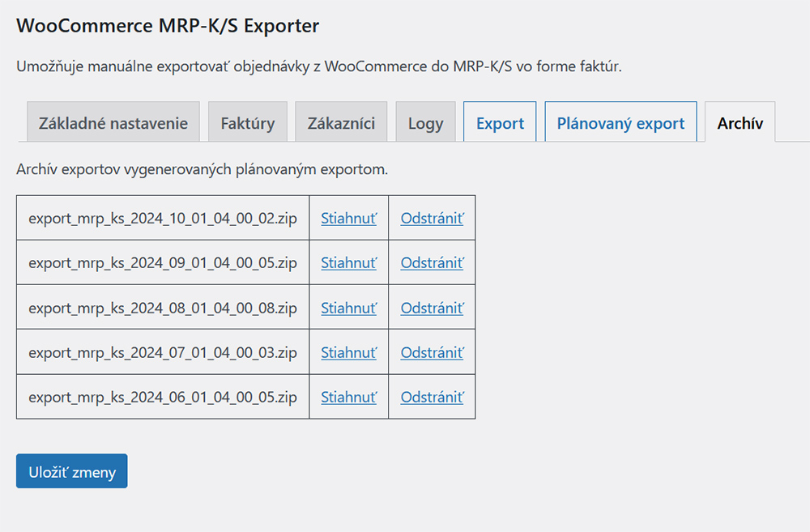Click Odstrániť for the 2024_08_01 export

pyautogui.click(x=433, y=308)
